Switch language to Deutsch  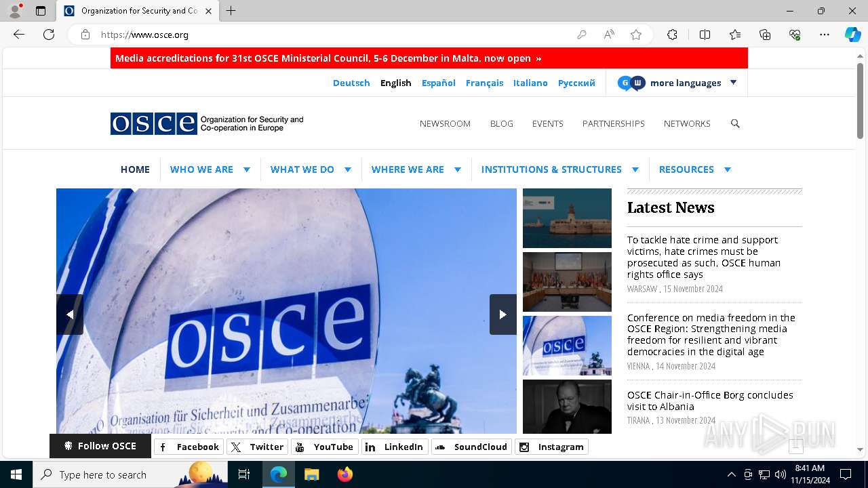point(351,83)
